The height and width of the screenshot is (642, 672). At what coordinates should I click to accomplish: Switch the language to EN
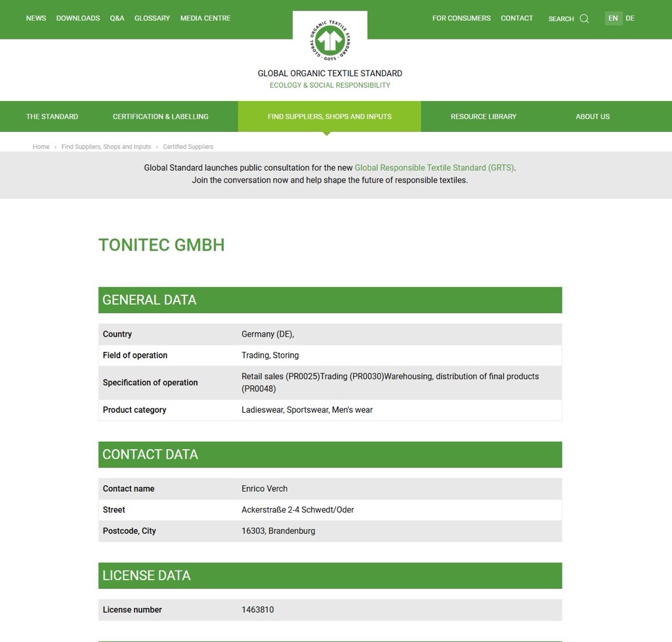coord(614,18)
